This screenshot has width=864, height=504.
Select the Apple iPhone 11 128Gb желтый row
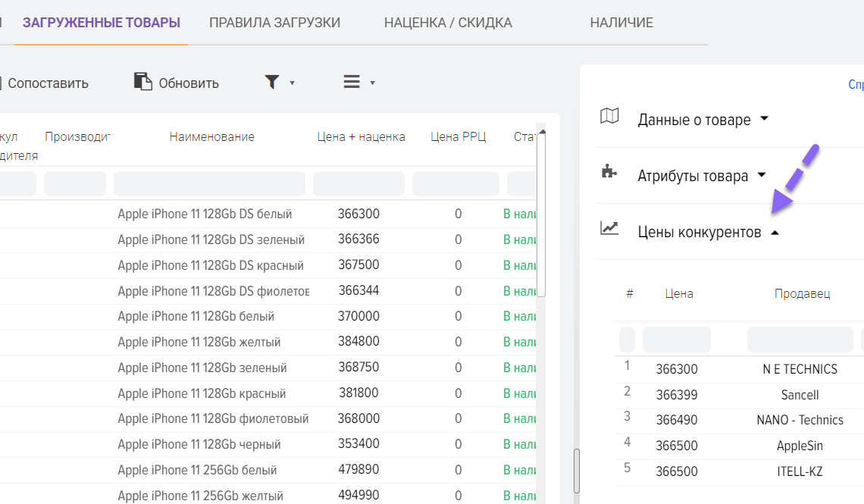coord(199,342)
